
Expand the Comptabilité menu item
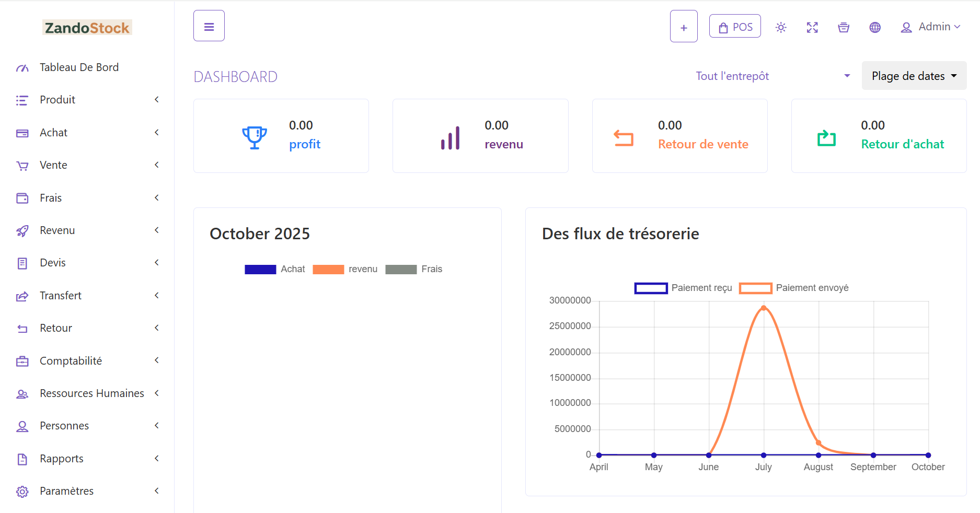tap(87, 361)
